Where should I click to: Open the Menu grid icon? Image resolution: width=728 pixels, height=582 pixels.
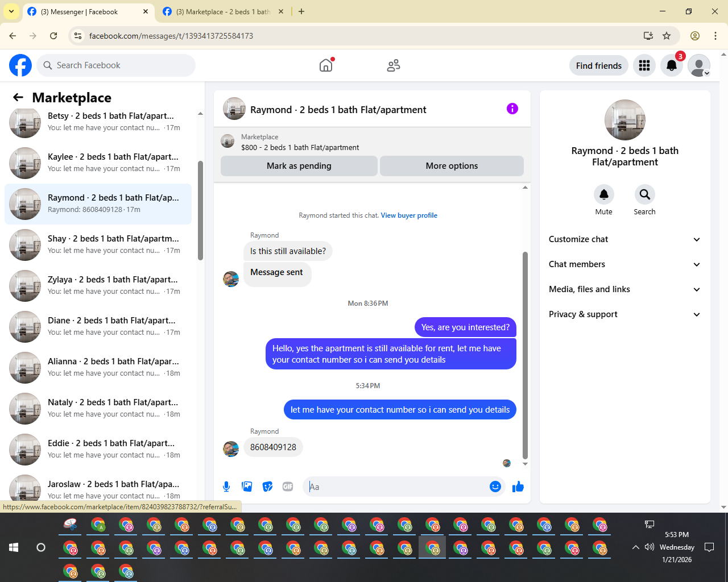tap(644, 65)
